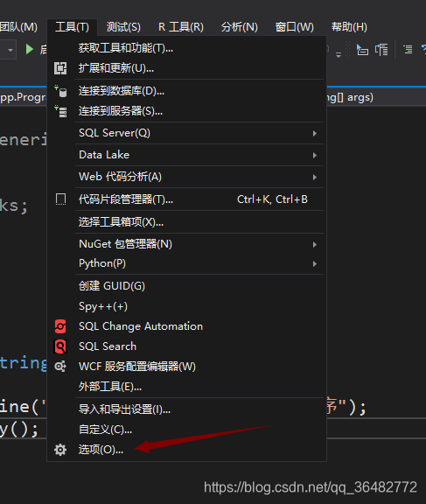The height and width of the screenshot is (504, 426).
Task: Click the 连接到数据库 database icon
Action: (x=60, y=91)
